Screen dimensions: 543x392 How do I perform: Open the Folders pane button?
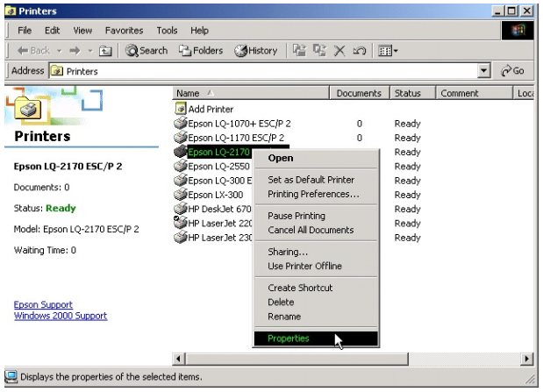(200, 51)
